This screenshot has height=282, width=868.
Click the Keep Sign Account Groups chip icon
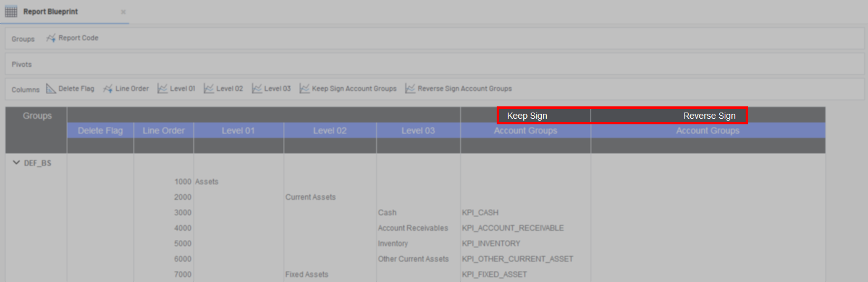(304, 89)
